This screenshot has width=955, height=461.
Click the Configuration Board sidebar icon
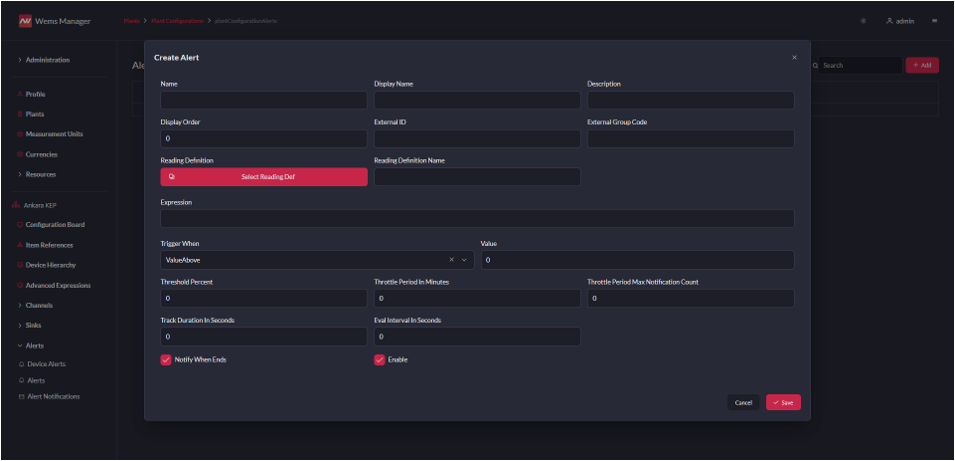click(x=20, y=225)
